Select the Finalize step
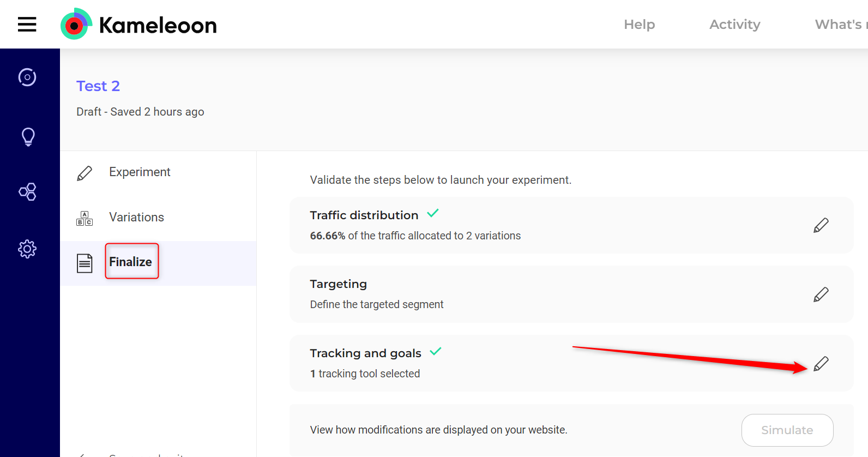This screenshot has width=868, height=457. [x=131, y=262]
